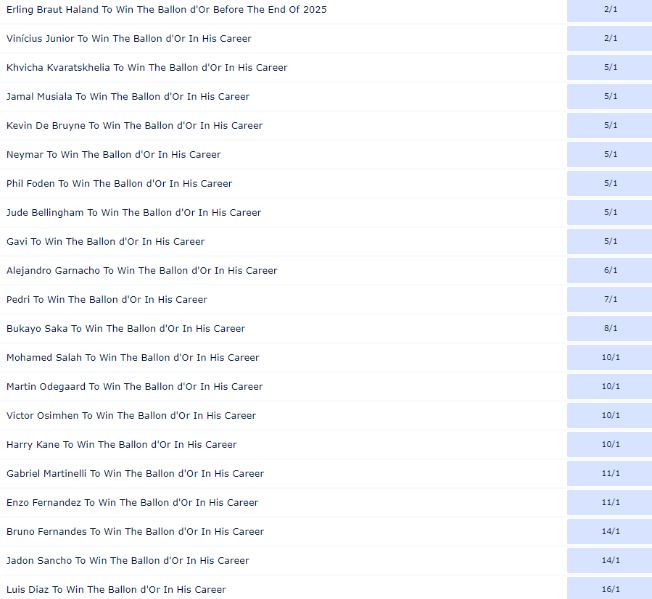Pick Jude Bellingham 5/1 odds

point(610,212)
